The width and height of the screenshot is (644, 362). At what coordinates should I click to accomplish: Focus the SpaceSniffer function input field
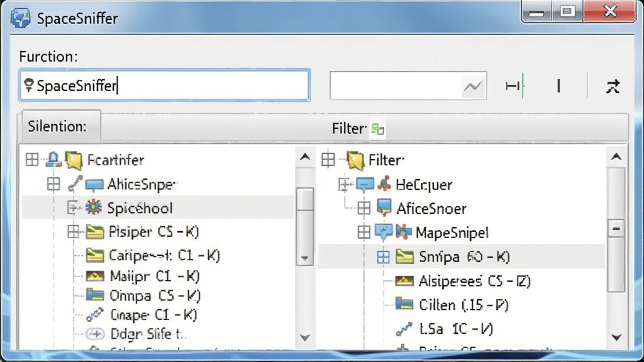(164, 85)
